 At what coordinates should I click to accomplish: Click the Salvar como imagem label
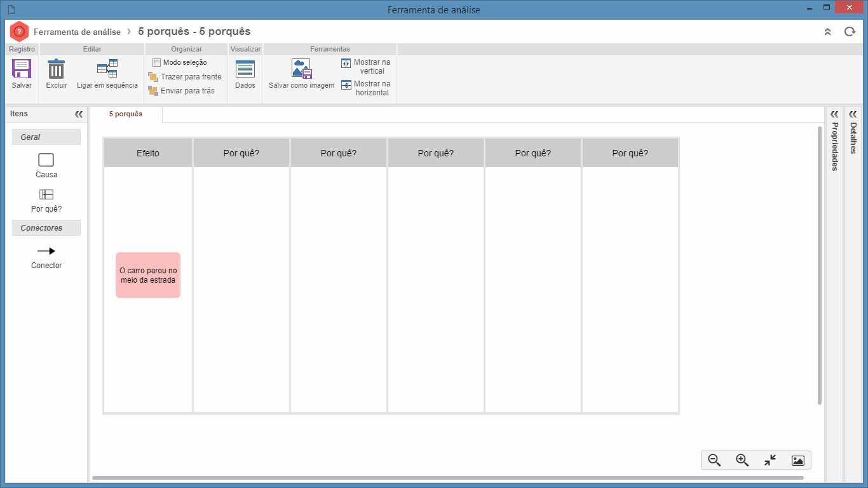[302, 85]
